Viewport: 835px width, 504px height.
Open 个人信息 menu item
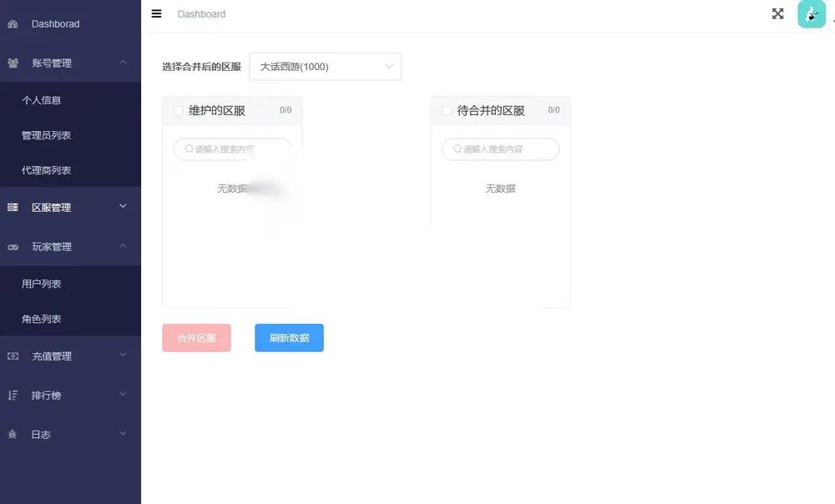coord(42,100)
